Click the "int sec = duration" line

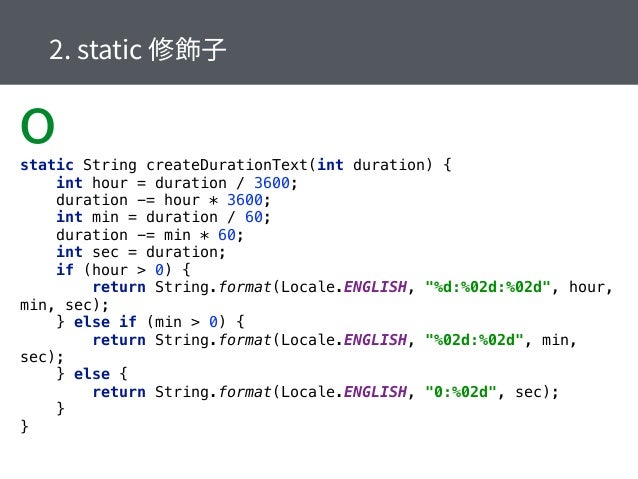pos(140,252)
